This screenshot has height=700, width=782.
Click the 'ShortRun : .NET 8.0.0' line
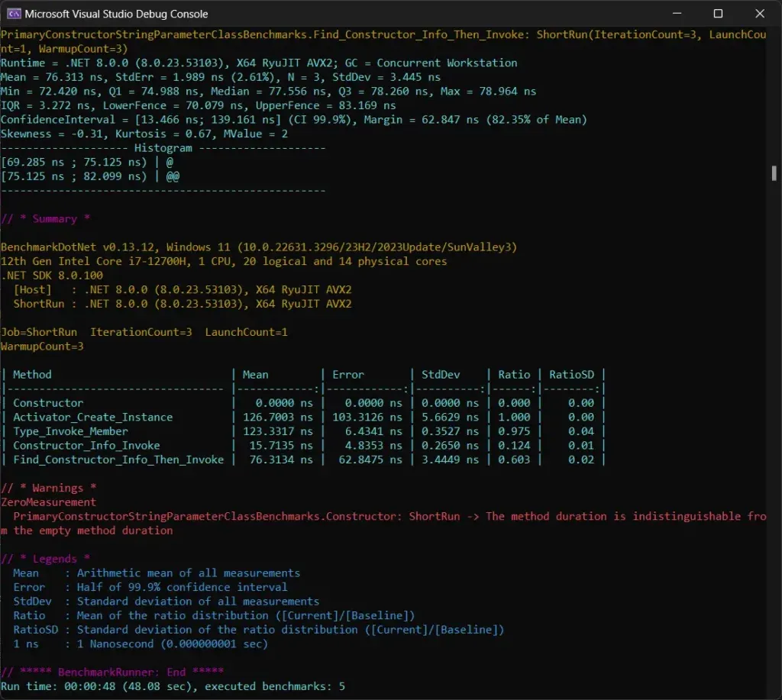click(x=183, y=304)
